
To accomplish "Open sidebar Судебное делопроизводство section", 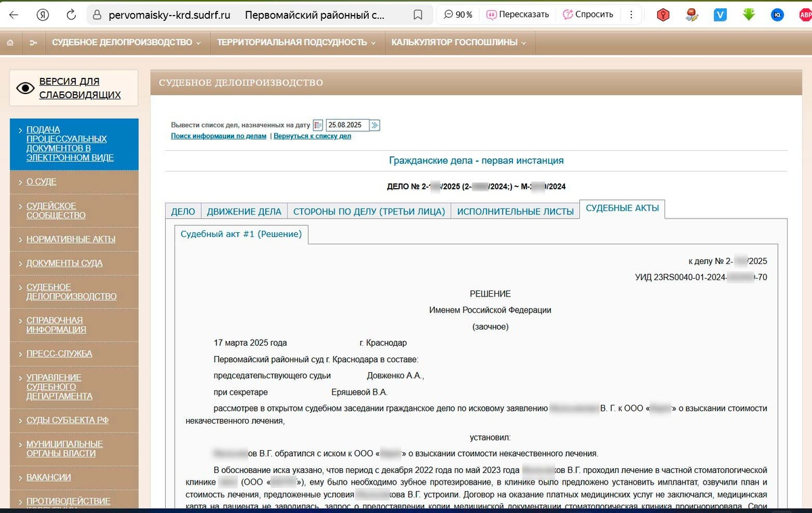I will (x=71, y=292).
